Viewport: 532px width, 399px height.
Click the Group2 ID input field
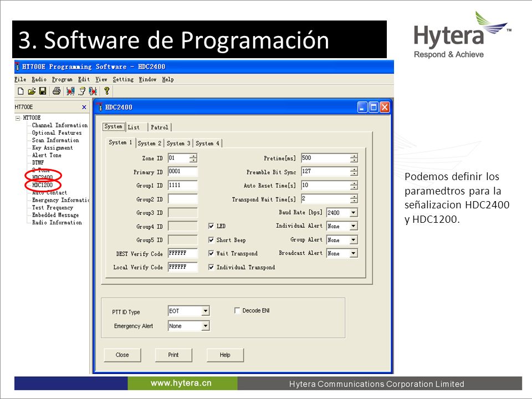point(182,199)
